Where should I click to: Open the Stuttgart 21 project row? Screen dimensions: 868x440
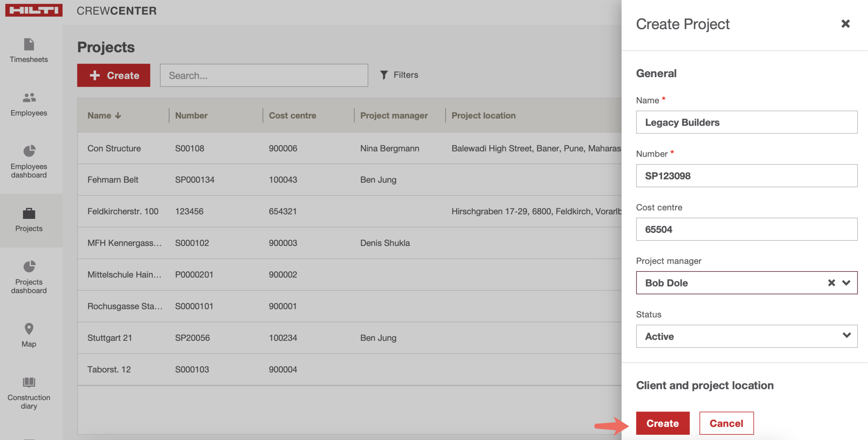click(110, 338)
